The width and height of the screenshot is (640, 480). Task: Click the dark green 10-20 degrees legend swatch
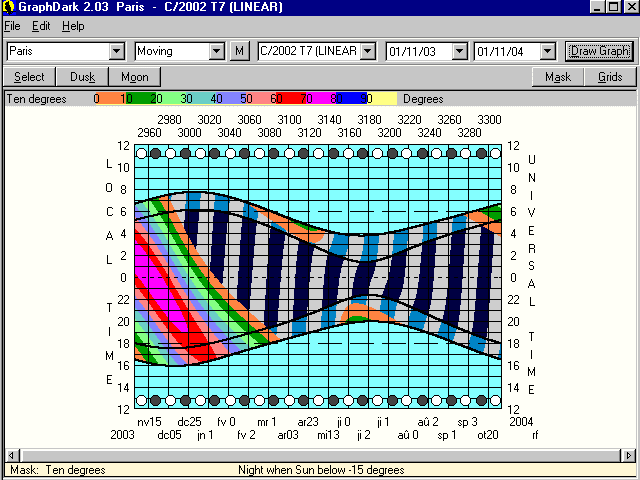(141, 99)
